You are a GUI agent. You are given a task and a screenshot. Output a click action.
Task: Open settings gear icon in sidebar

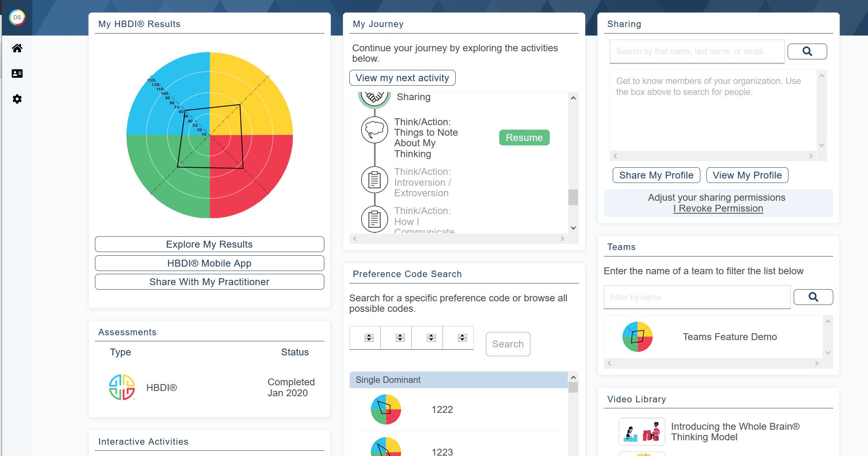(x=17, y=99)
